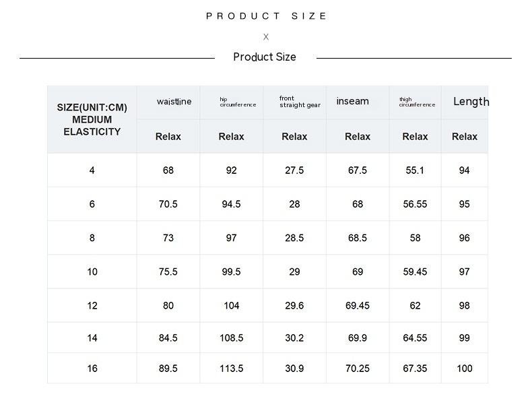
Task: Click the SIZE(UNIT:CM) MEDIUM ELASTICITY header cell
Action: click(x=92, y=119)
